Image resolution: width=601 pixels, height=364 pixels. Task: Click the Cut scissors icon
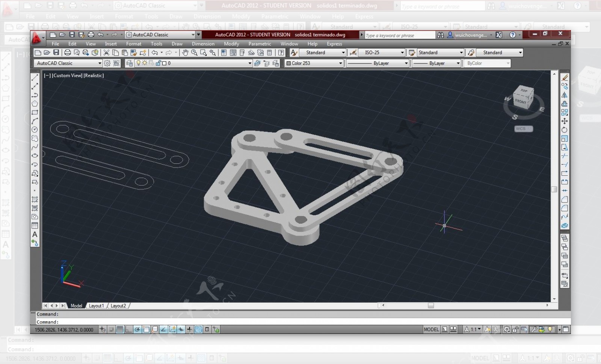tap(107, 53)
